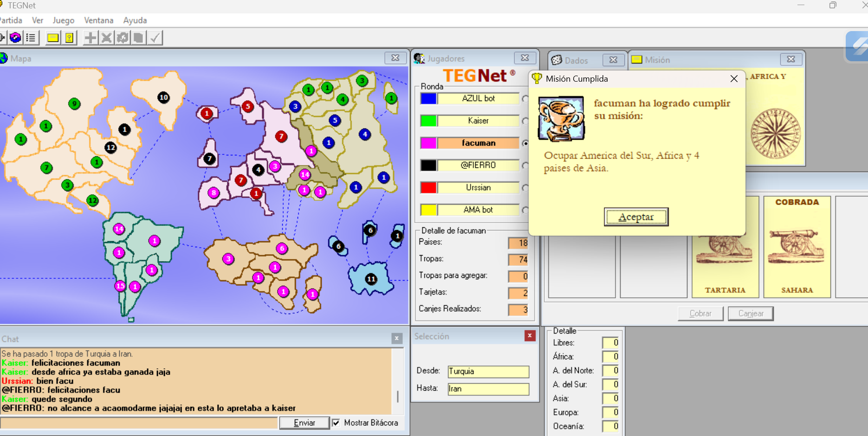This screenshot has width=868, height=436.
Task: Click the Enviar chat button
Action: point(304,423)
